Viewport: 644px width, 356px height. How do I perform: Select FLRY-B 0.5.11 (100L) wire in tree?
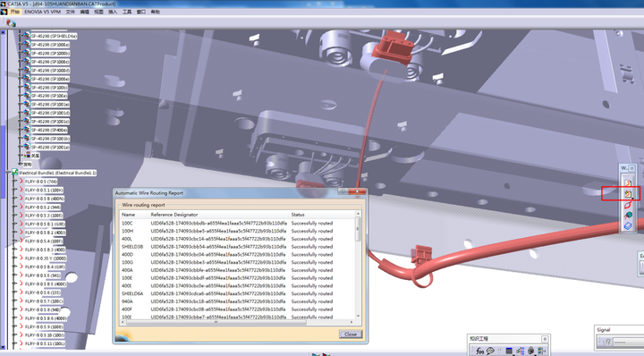[45, 343]
